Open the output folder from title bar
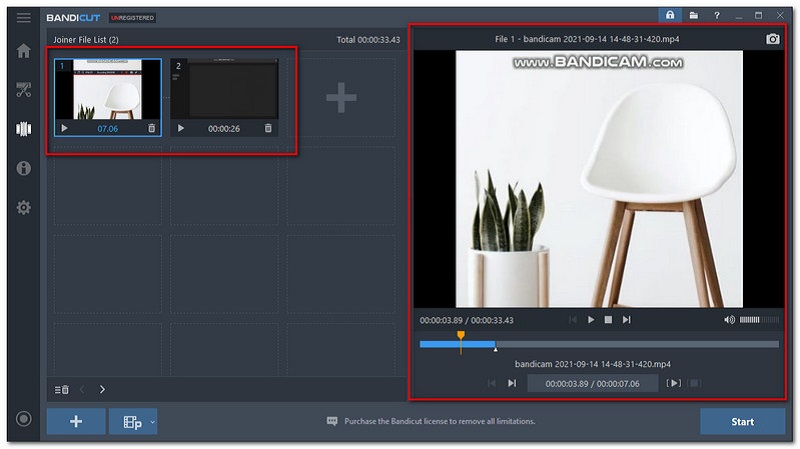 [x=693, y=16]
